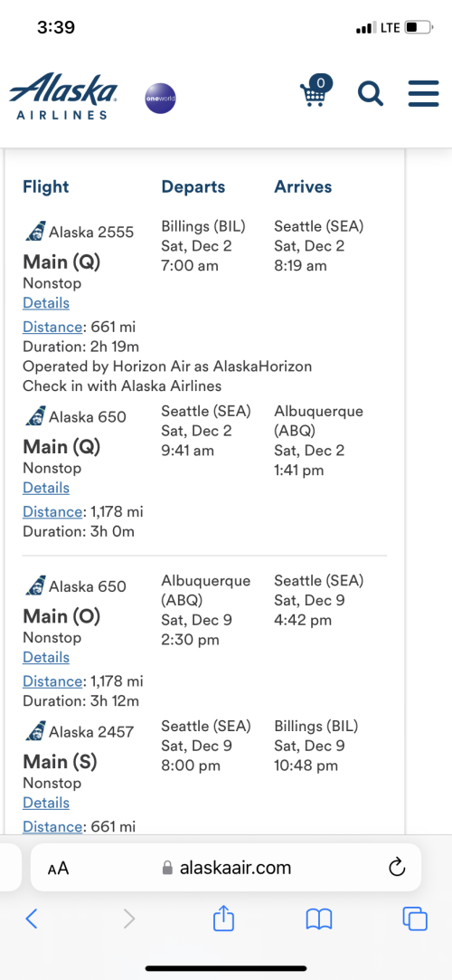
Task: Tap the search magnifier icon
Action: coord(371,94)
